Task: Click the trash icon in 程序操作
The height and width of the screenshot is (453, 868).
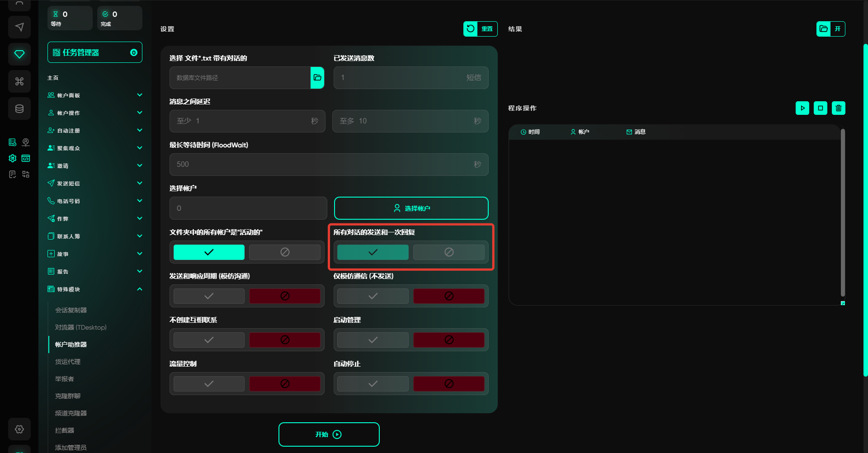Action: point(838,108)
